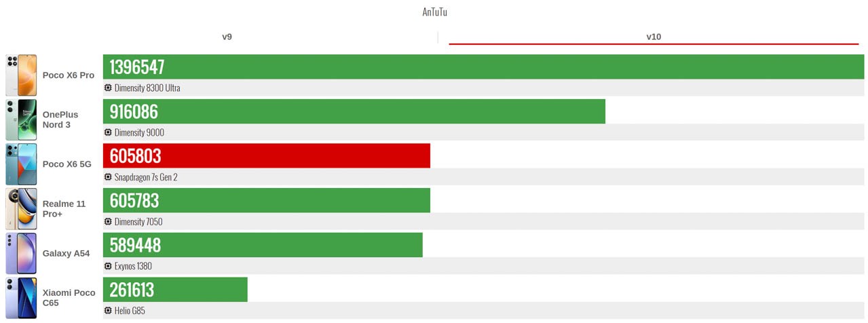Click the chip icon beside Snapdragon 7s Gen 2
This screenshot has height=323, width=868.
108,177
